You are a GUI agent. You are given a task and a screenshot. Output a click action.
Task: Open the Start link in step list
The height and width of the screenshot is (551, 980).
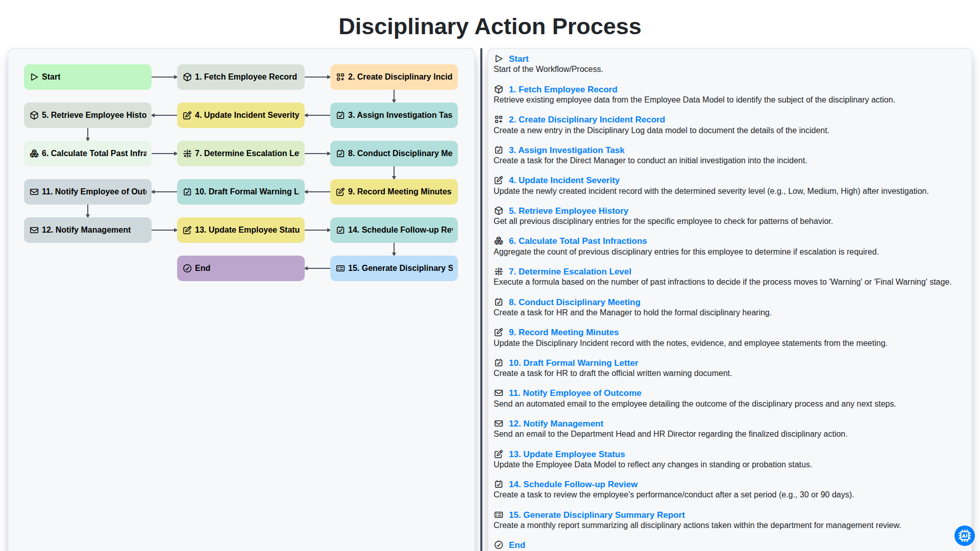[x=519, y=59]
